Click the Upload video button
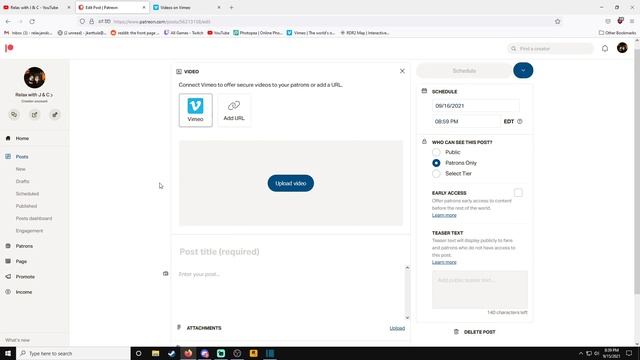The height and width of the screenshot is (360, 640). click(291, 183)
